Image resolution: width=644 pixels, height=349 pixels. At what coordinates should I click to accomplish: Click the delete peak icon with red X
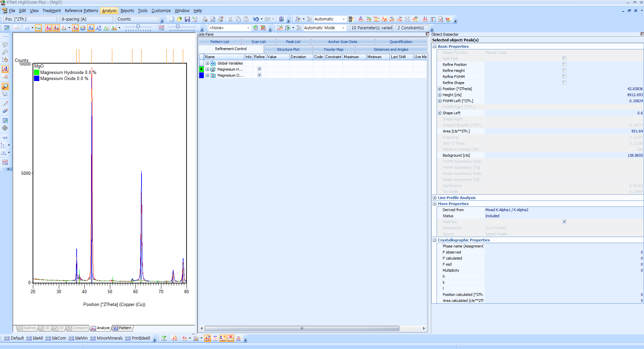point(231,338)
